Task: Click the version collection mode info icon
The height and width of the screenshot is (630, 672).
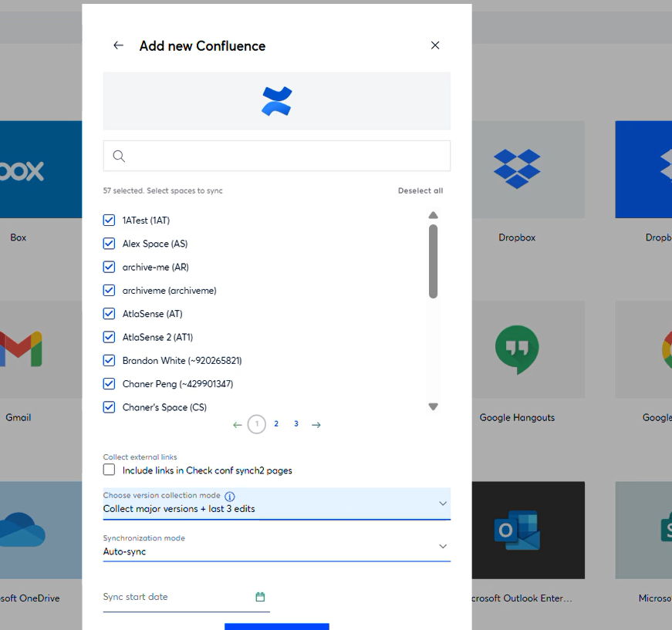Action: point(230,497)
